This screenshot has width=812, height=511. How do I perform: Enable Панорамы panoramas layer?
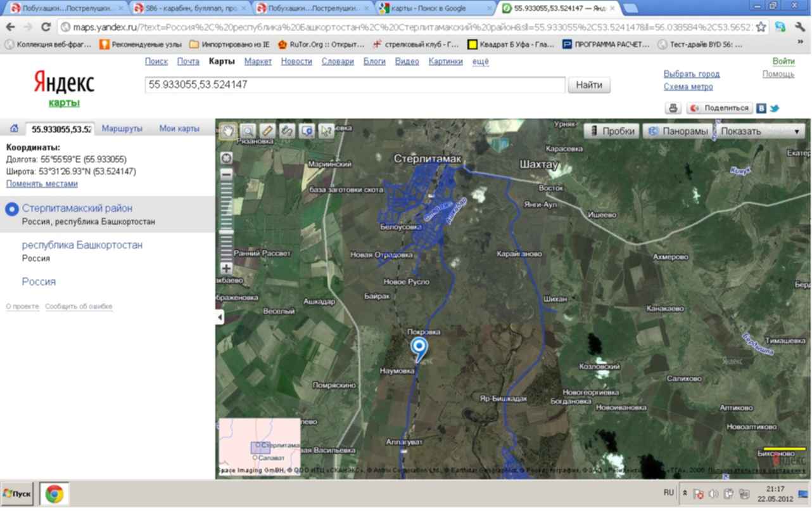tap(677, 131)
